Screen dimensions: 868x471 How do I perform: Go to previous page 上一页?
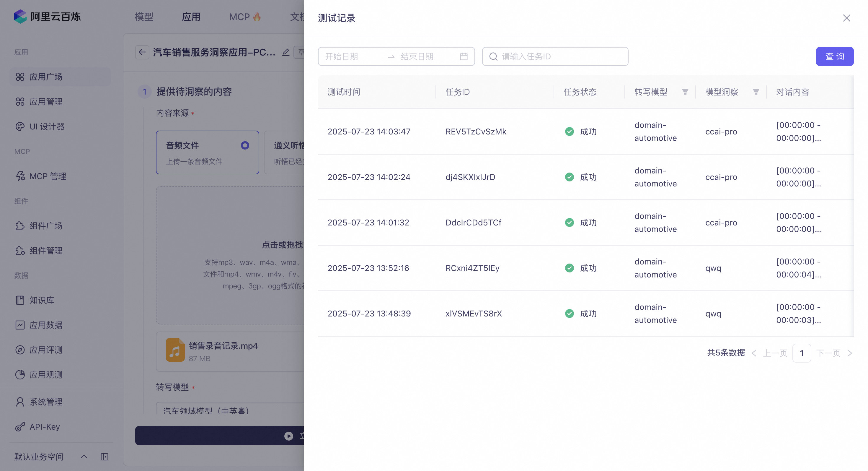tap(775, 353)
